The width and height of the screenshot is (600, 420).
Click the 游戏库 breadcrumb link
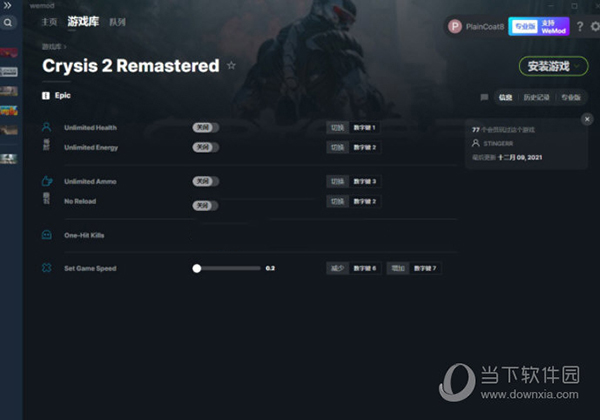52,47
